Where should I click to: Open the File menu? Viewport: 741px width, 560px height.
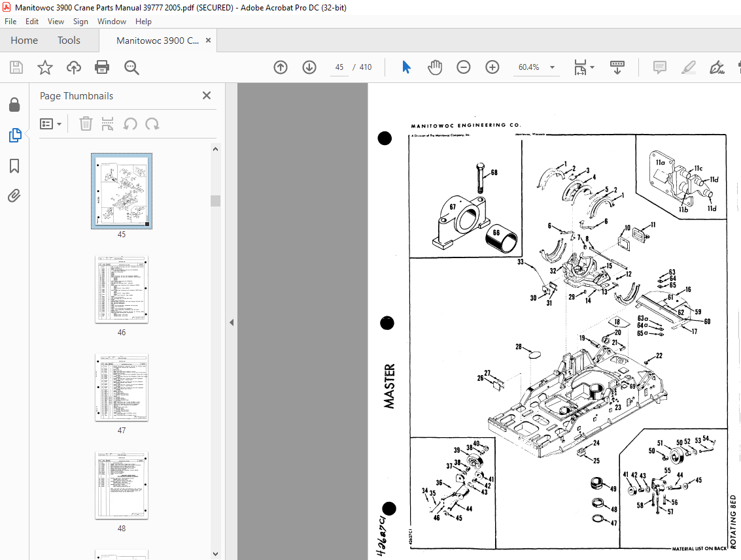tap(10, 22)
